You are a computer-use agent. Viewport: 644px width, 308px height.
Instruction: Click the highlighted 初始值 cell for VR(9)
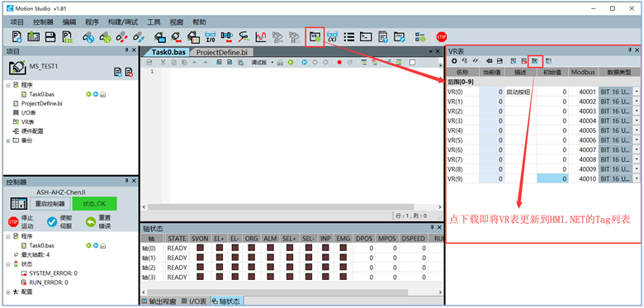(553, 178)
